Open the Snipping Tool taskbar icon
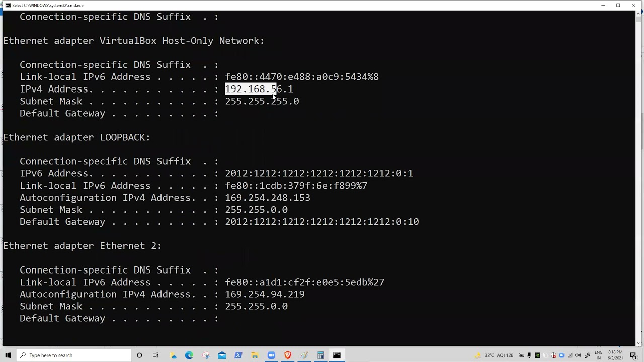The image size is (644, 362). (x=206, y=355)
